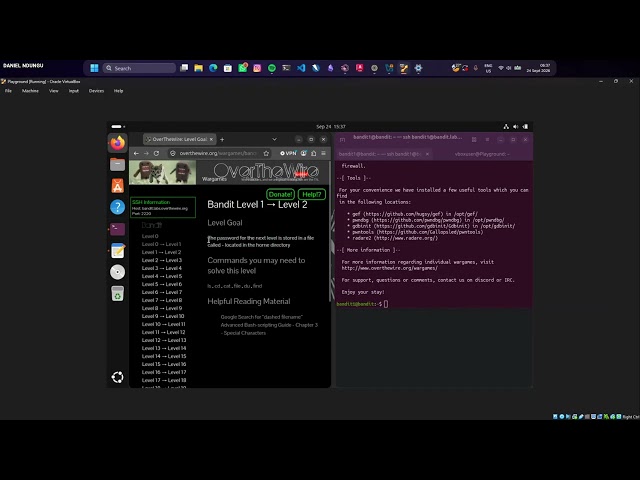The width and height of the screenshot is (640, 480).
Task: Click the Firefox address bar URL
Action: click(218, 153)
